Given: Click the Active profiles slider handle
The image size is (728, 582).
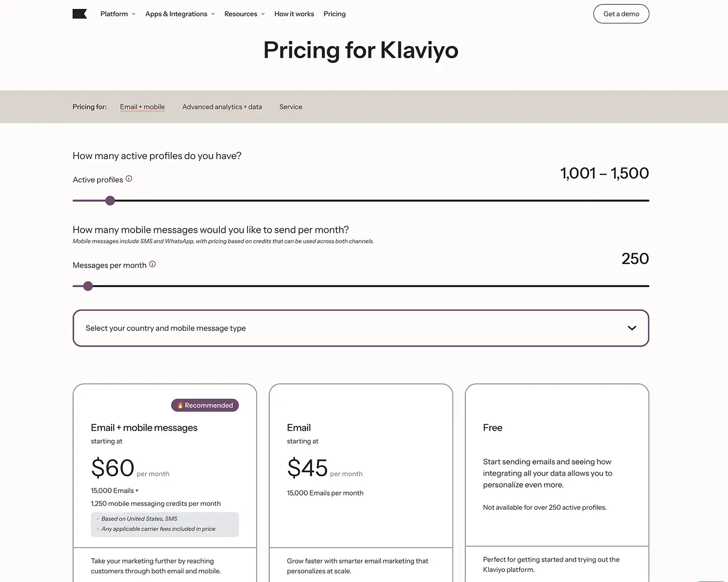Looking at the screenshot, I should click(x=110, y=200).
